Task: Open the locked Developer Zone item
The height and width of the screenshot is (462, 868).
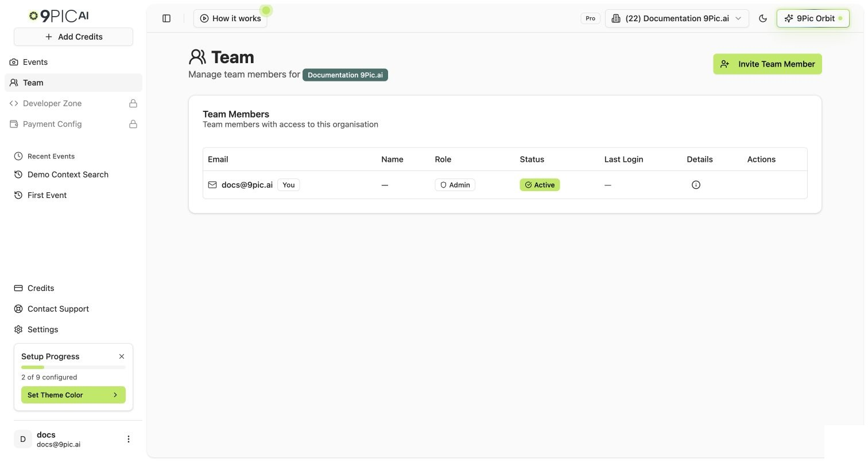Action: click(x=73, y=103)
